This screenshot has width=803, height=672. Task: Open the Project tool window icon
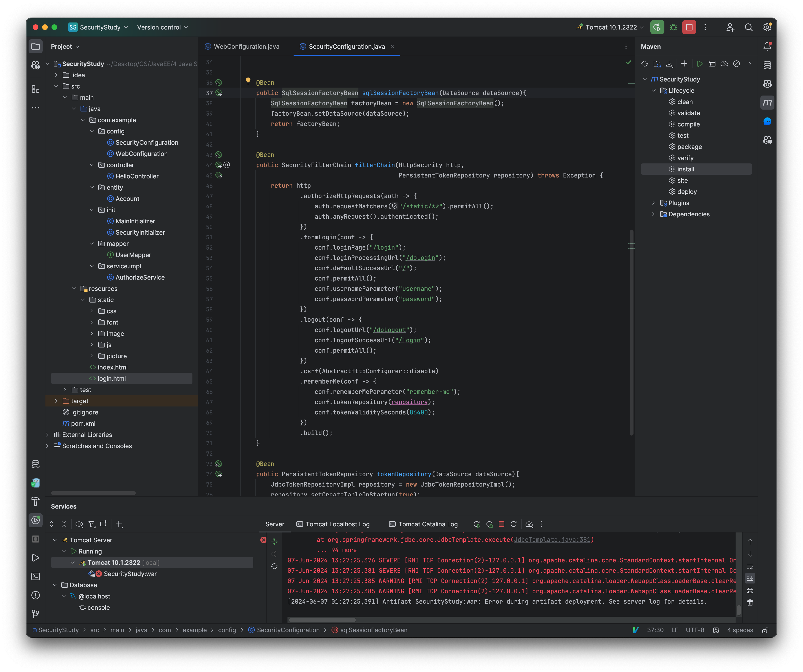coord(36,47)
